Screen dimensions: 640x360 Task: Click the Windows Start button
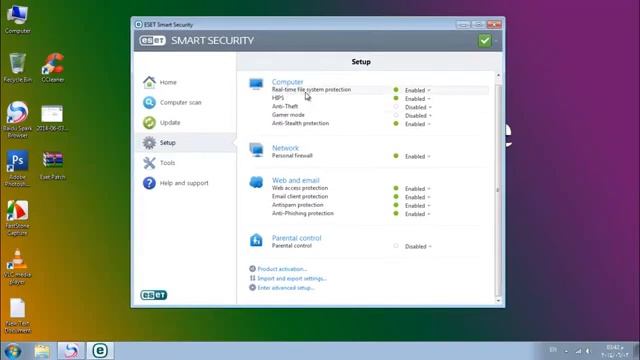[x=13, y=351]
